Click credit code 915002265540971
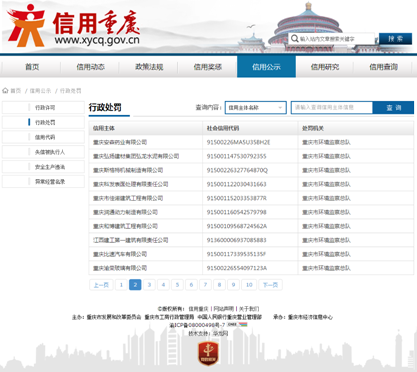Screen dimensions: 417x372 (237, 268)
